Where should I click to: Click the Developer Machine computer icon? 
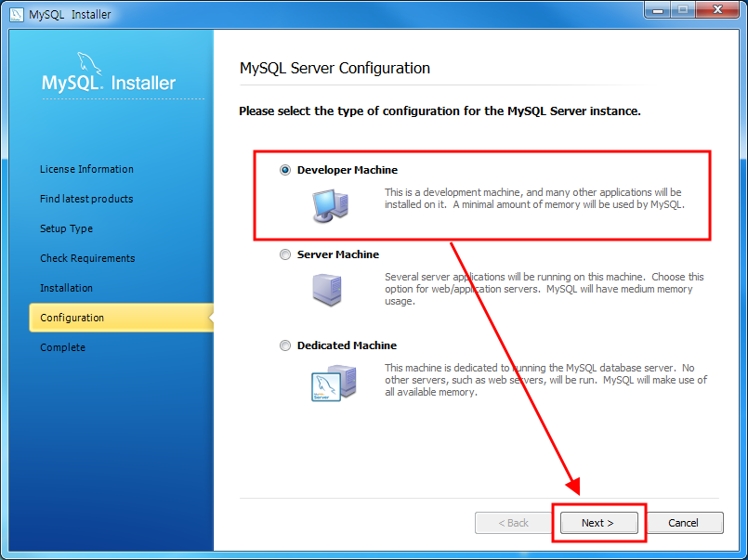tap(330, 205)
